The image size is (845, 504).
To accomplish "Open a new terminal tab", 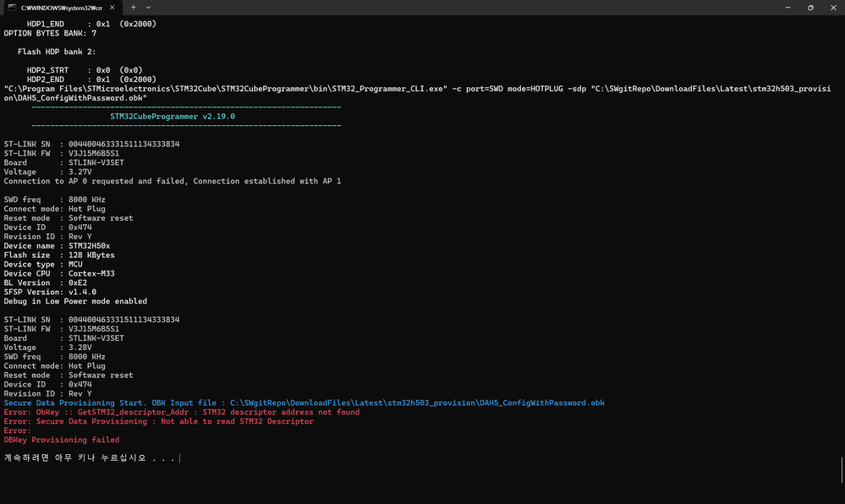I will point(133,8).
